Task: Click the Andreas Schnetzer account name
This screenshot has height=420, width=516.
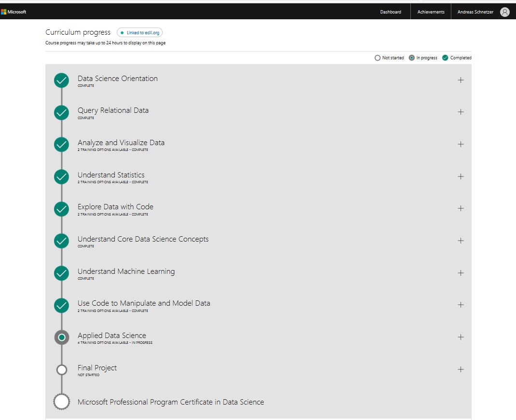Action: [475, 12]
